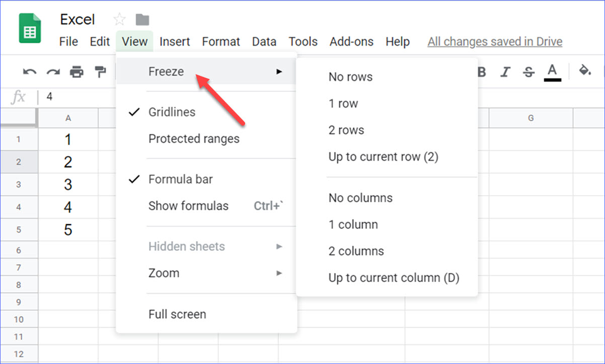
Task: Apply strikethrough formatting
Action: (x=528, y=71)
